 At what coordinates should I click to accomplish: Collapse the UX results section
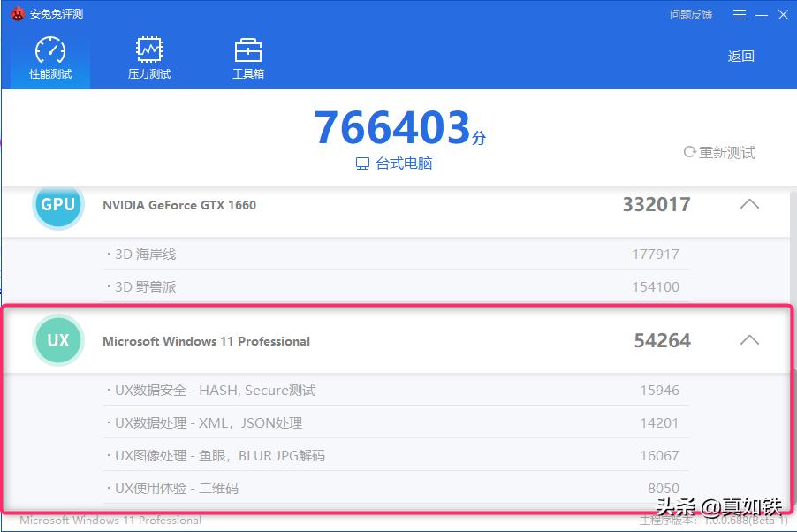749,339
